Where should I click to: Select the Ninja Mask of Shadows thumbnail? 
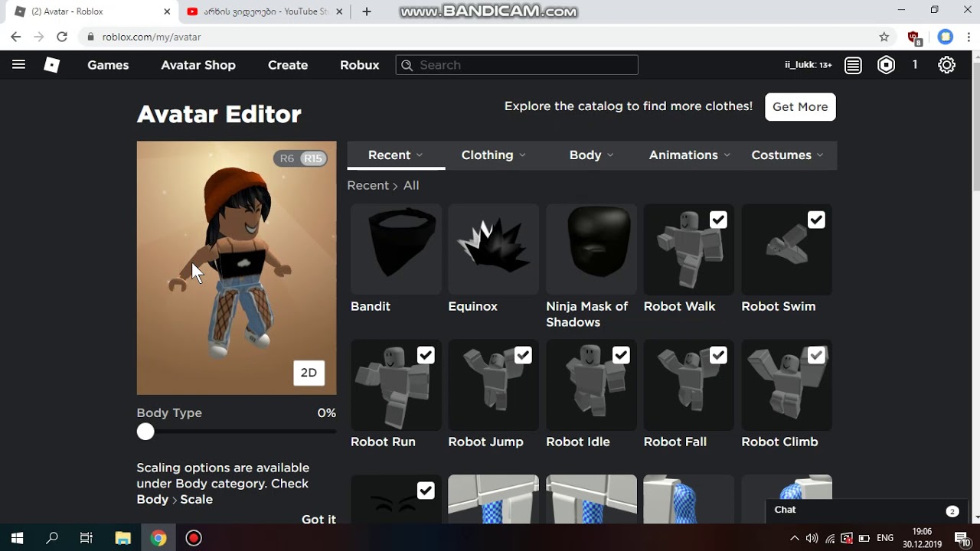coord(591,249)
